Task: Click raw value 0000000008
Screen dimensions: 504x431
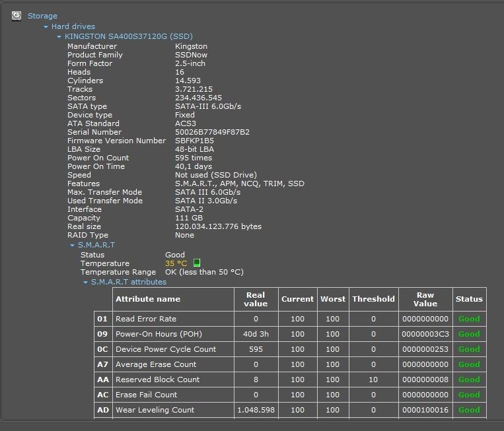Action: 425,380
